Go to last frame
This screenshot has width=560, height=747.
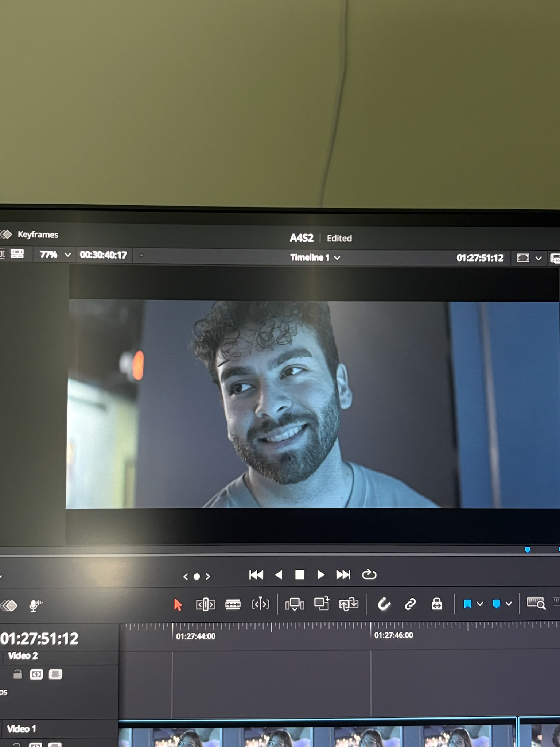(x=343, y=575)
